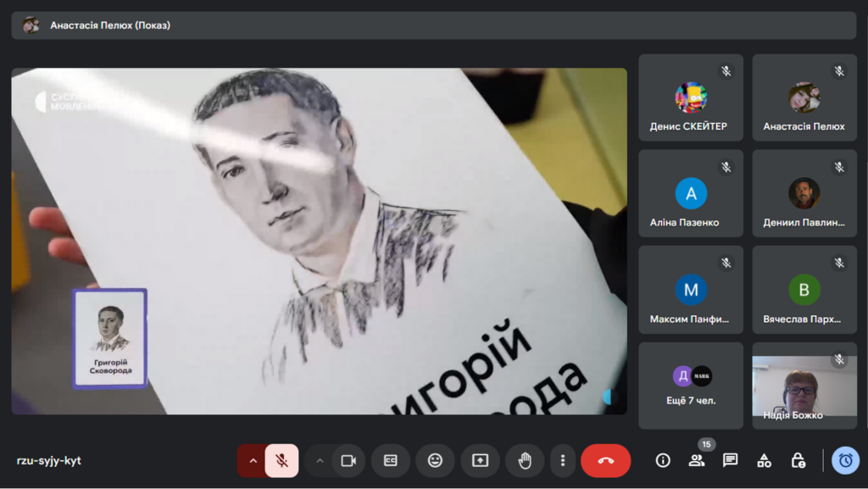Open the 'Ещё 7 чел.' participants tile
Viewport: 868px width, 489px height.
(x=691, y=385)
